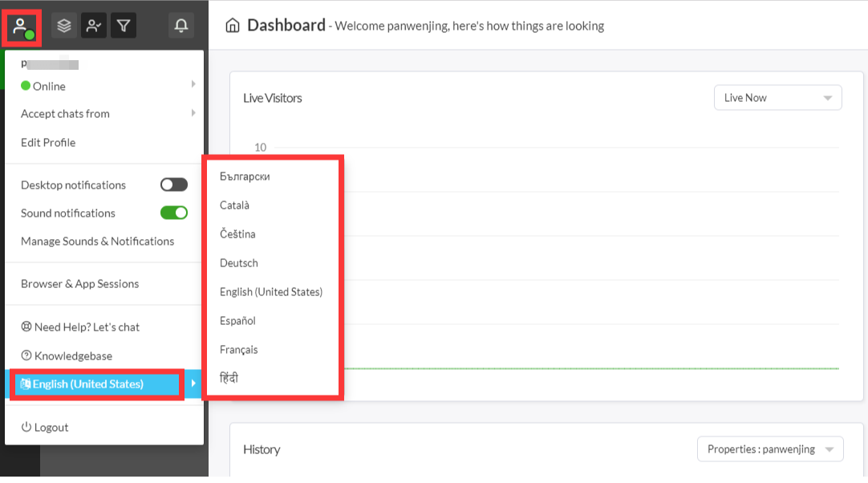Click the contacts person icon
This screenshot has height=483, width=868.
point(94,26)
